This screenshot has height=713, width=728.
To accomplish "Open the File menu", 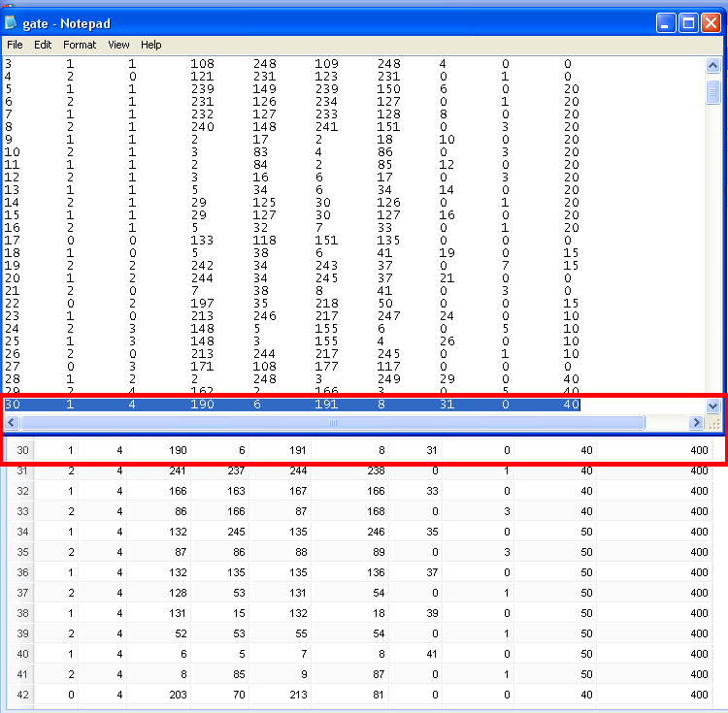I will pyautogui.click(x=15, y=45).
